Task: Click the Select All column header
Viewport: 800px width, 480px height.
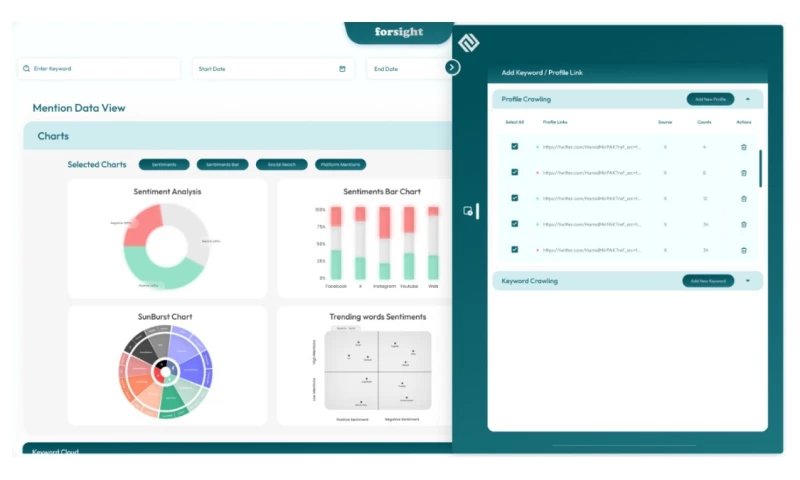Action: 514,122
